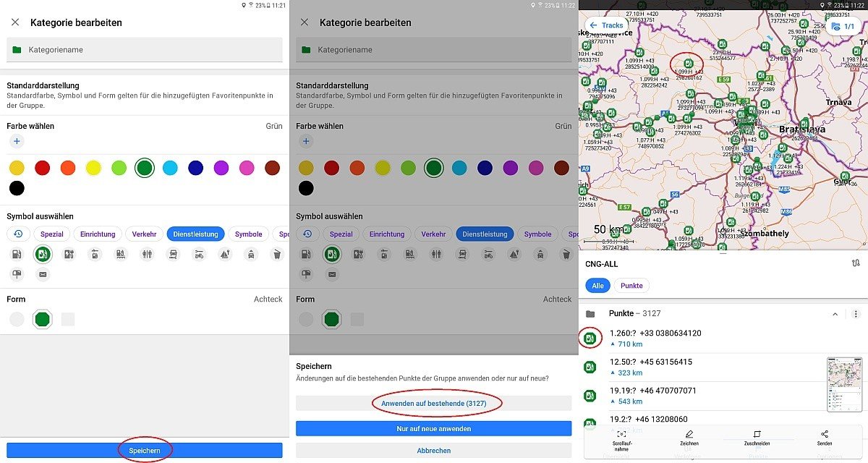The width and height of the screenshot is (868, 463).
Task: Select the toilets symbol in left screen
Action: point(147,254)
